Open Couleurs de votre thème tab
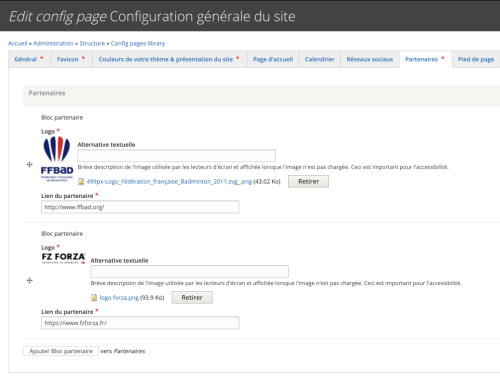Viewport: 500px width, 376px height. (169, 59)
